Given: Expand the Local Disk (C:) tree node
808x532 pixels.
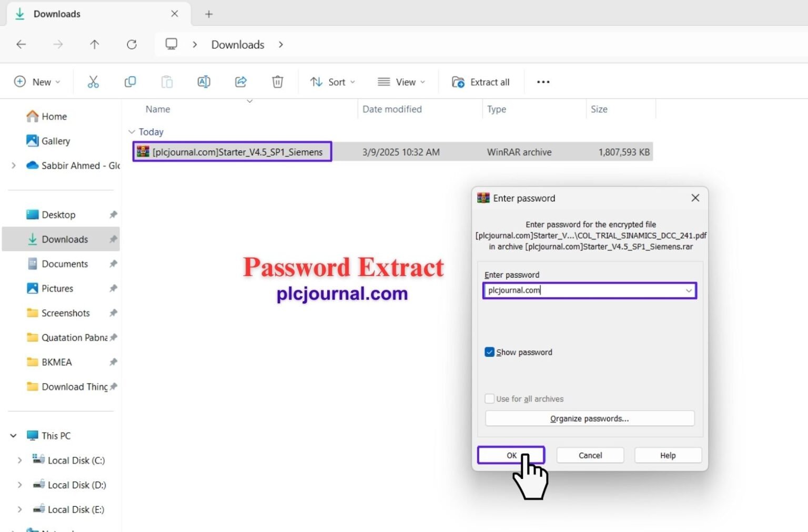Looking at the screenshot, I should tap(19, 461).
